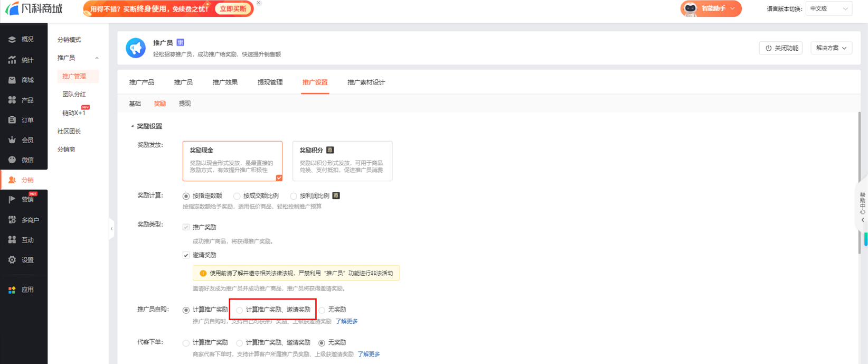Collapse the secondary sidebar using the arrow handle
The width and height of the screenshot is (868, 364).
click(111, 229)
